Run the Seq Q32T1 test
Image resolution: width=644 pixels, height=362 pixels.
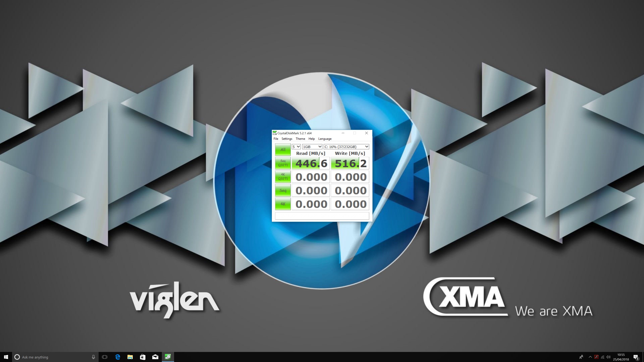pos(282,163)
